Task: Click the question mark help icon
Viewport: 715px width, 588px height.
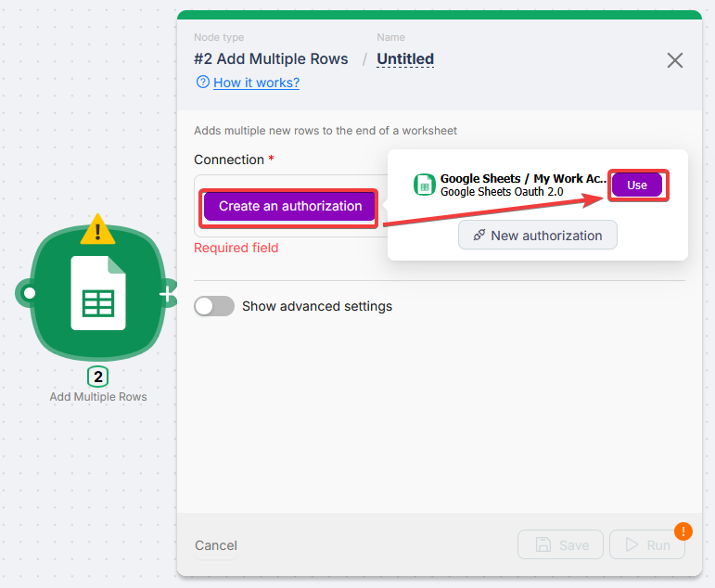Action: click(x=202, y=83)
